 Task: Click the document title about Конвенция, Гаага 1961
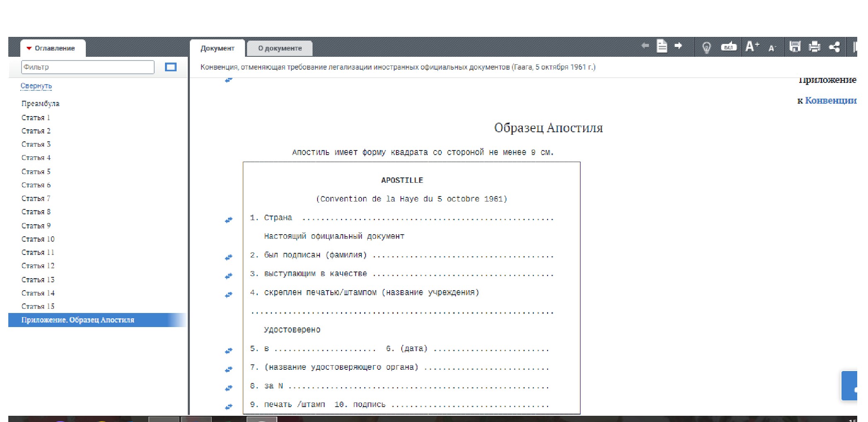coord(398,67)
